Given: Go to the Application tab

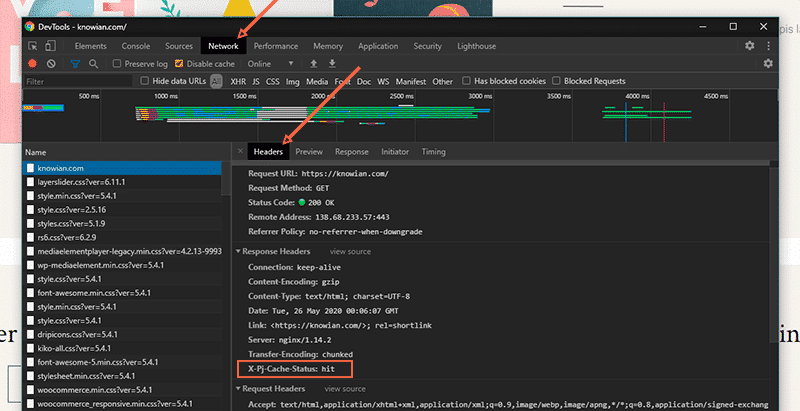Looking at the screenshot, I should pos(378,46).
